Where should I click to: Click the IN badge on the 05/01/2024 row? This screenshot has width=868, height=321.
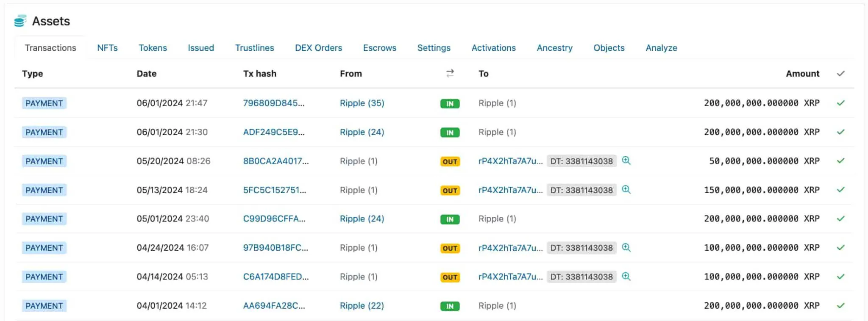click(x=450, y=219)
